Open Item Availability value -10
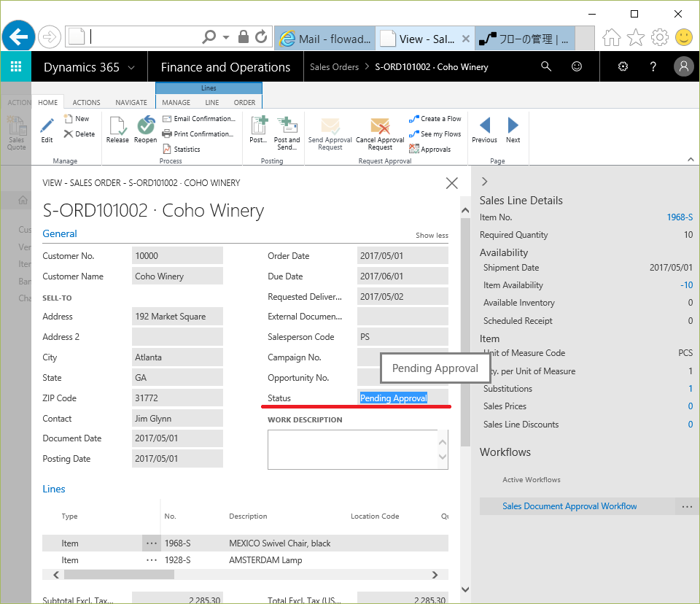 tap(687, 285)
